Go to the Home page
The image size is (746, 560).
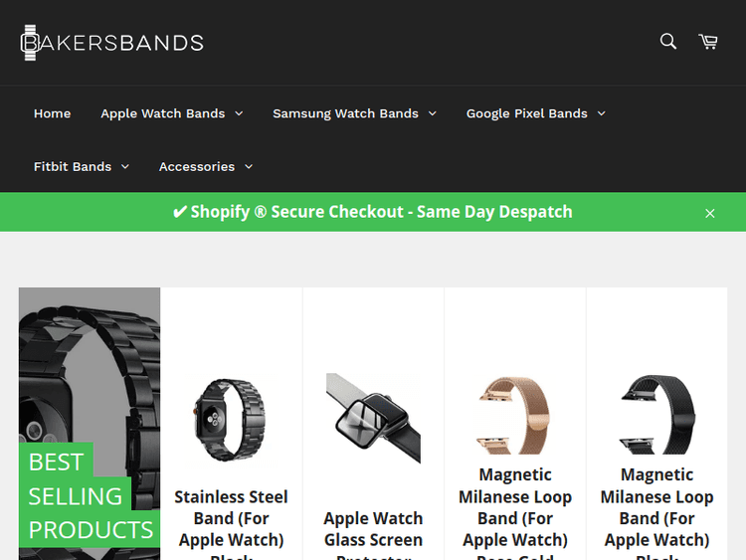(53, 113)
